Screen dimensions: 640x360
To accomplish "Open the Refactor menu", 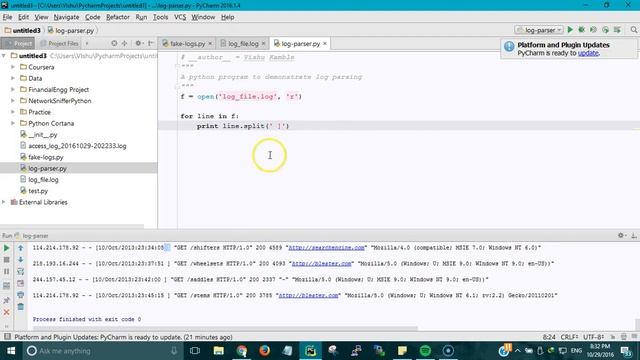I will coord(118,17).
